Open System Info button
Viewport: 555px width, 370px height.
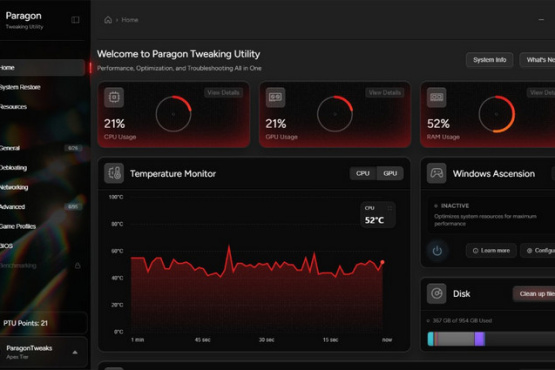pyautogui.click(x=490, y=60)
